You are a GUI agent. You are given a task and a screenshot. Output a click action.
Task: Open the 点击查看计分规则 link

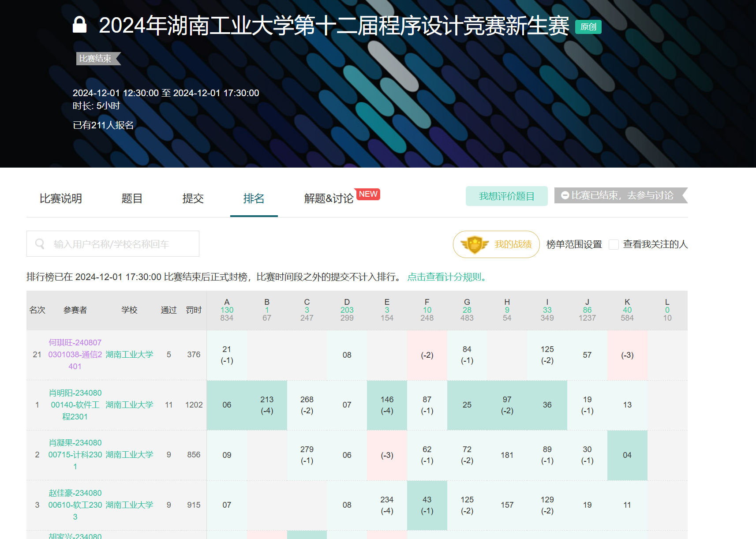(447, 277)
